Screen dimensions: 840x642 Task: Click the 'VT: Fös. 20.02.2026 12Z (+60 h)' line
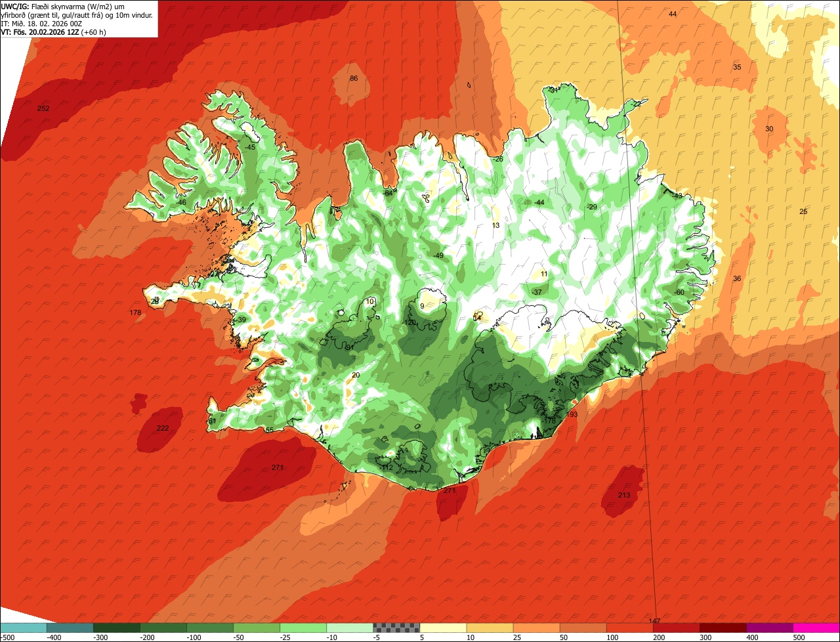(x=54, y=32)
